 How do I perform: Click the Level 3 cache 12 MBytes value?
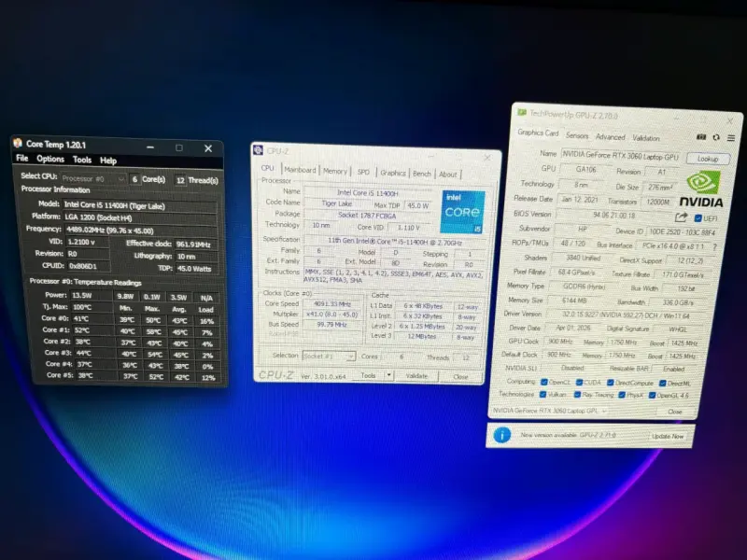[x=422, y=336]
